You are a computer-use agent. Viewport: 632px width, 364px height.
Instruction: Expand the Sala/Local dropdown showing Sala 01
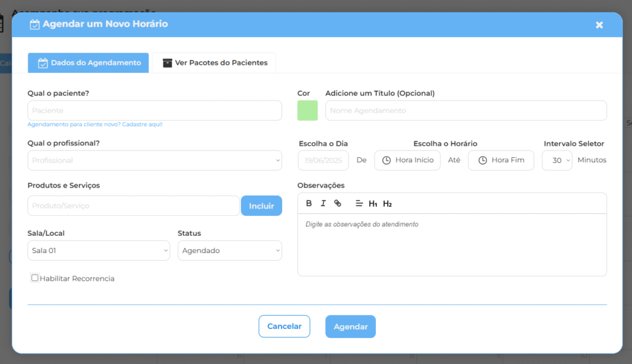pos(99,250)
